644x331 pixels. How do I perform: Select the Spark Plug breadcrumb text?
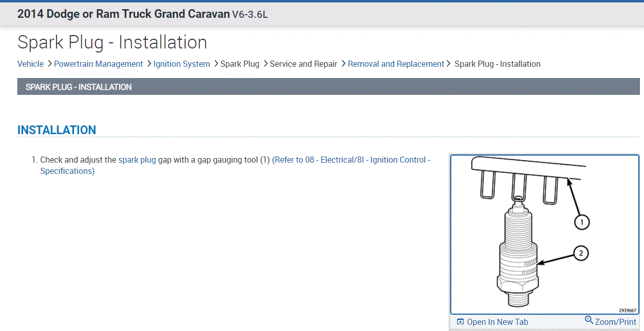(240, 64)
